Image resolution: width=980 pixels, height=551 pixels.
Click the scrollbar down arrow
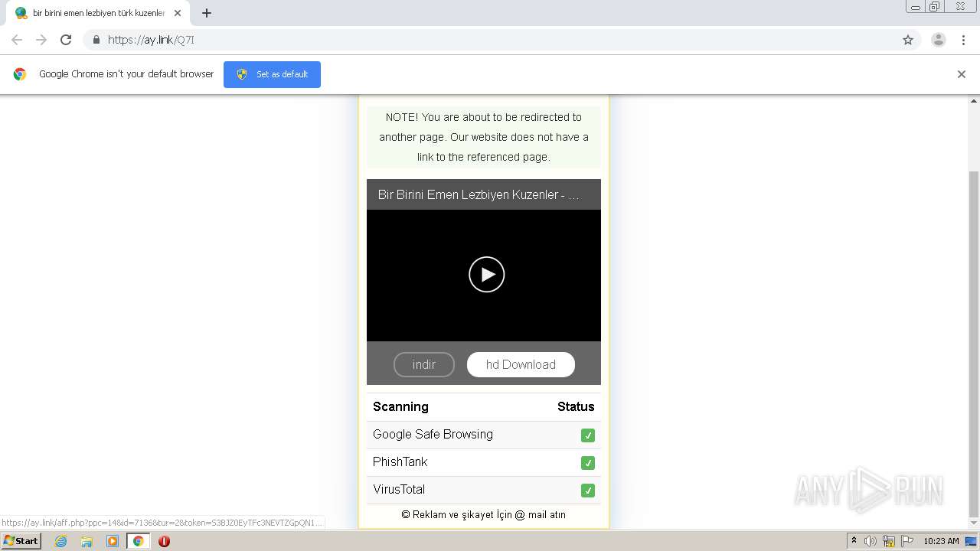[974, 524]
